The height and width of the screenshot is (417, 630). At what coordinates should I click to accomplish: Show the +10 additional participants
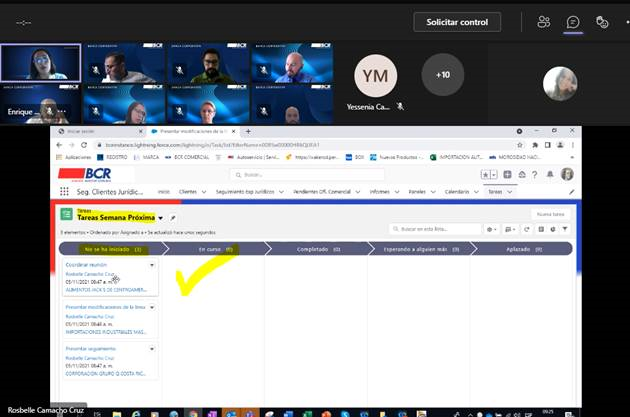[x=443, y=75]
